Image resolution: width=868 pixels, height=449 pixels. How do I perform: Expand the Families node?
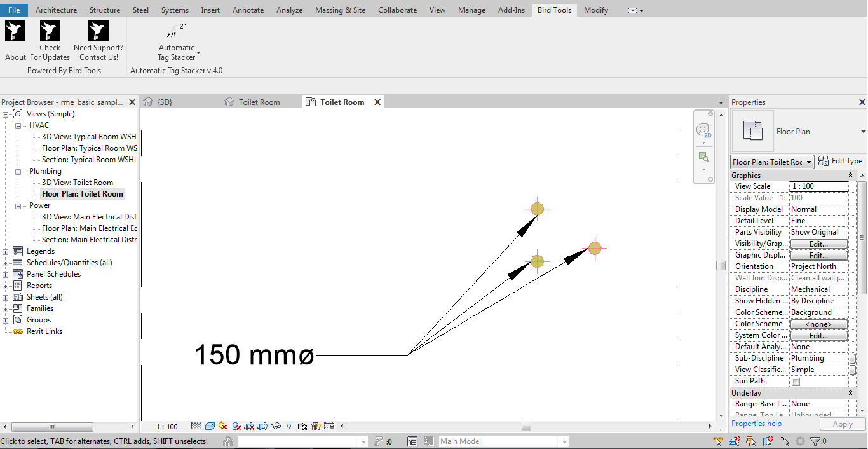(6, 309)
